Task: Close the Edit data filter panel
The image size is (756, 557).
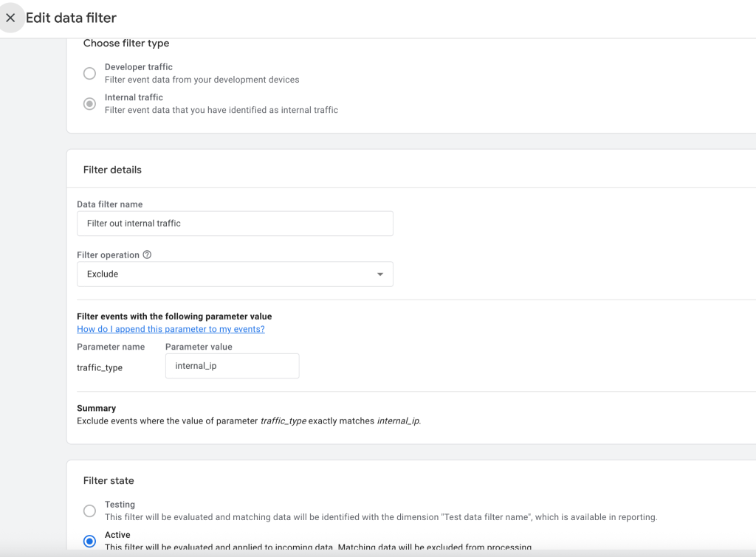Action: click(x=10, y=18)
